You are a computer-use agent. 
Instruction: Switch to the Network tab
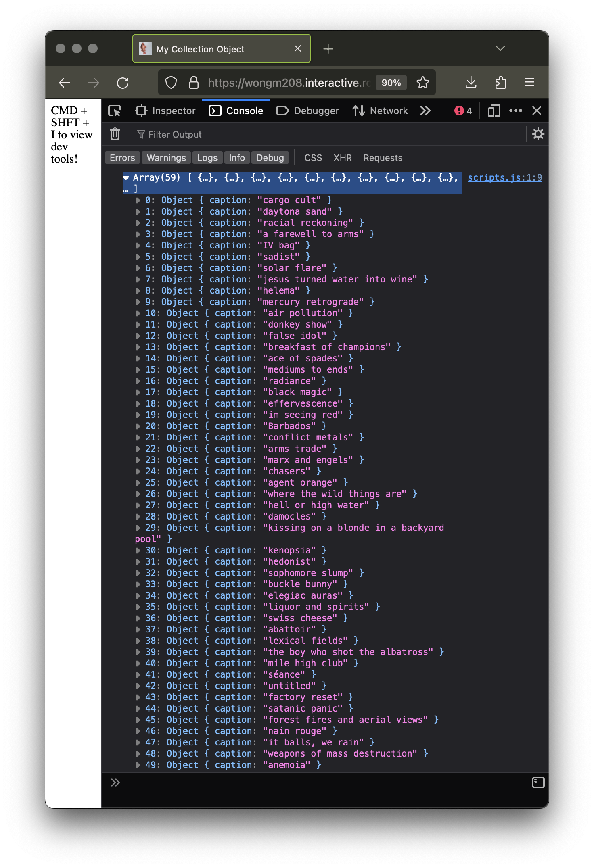coord(380,111)
